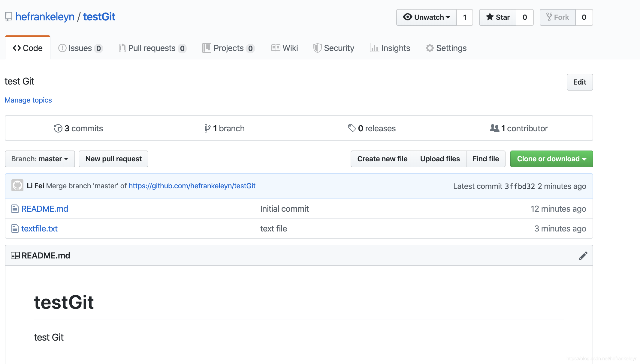Click the repository book icon beside hefrankeleyn
640x364 pixels.
(x=8, y=17)
